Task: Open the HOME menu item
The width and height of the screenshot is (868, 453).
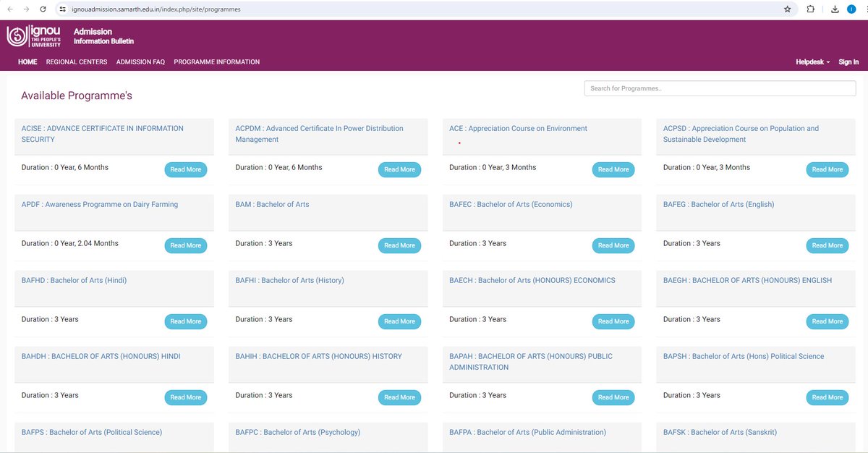Action: click(27, 62)
